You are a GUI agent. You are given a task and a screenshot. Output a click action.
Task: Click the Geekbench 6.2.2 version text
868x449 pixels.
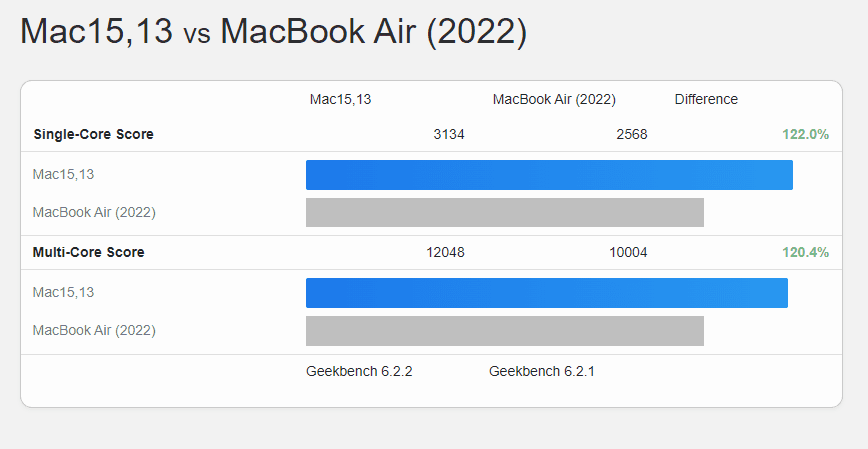pyautogui.click(x=359, y=371)
